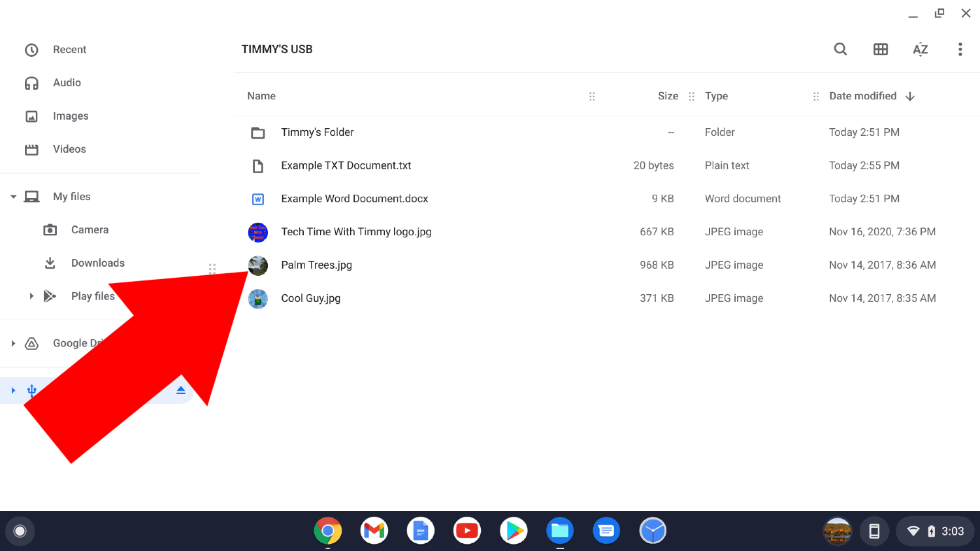Switch the file list to grid view
The height and width of the screenshot is (551, 980).
click(x=880, y=49)
